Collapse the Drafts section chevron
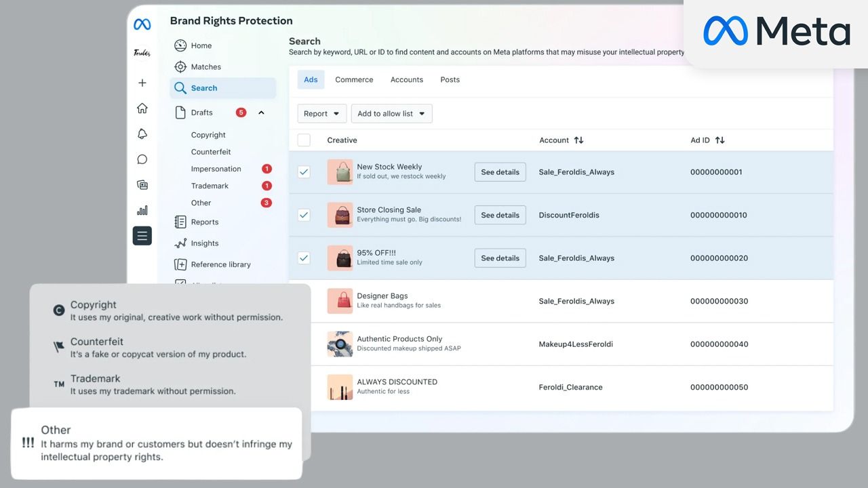 pyautogui.click(x=261, y=113)
